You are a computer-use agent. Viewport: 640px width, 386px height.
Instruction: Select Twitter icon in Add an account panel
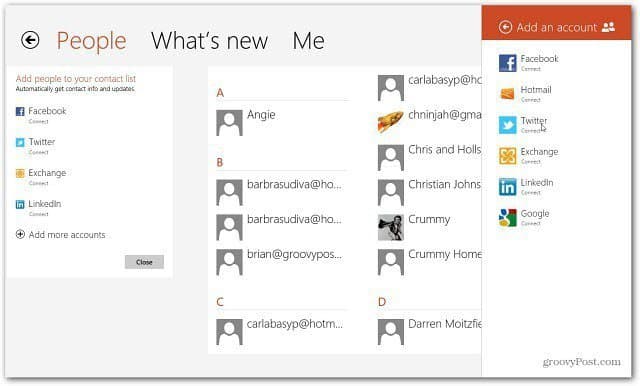(x=508, y=125)
